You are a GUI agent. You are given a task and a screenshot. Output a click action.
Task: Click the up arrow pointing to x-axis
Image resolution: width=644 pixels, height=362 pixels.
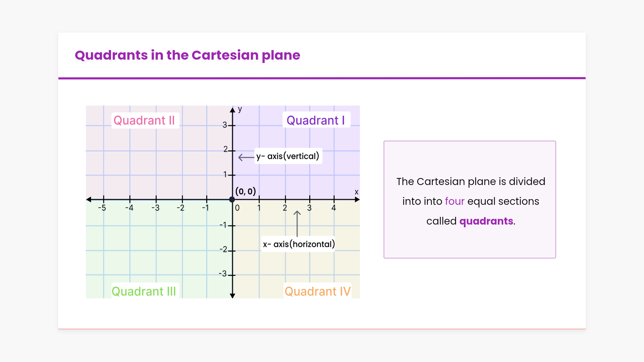point(297,223)
